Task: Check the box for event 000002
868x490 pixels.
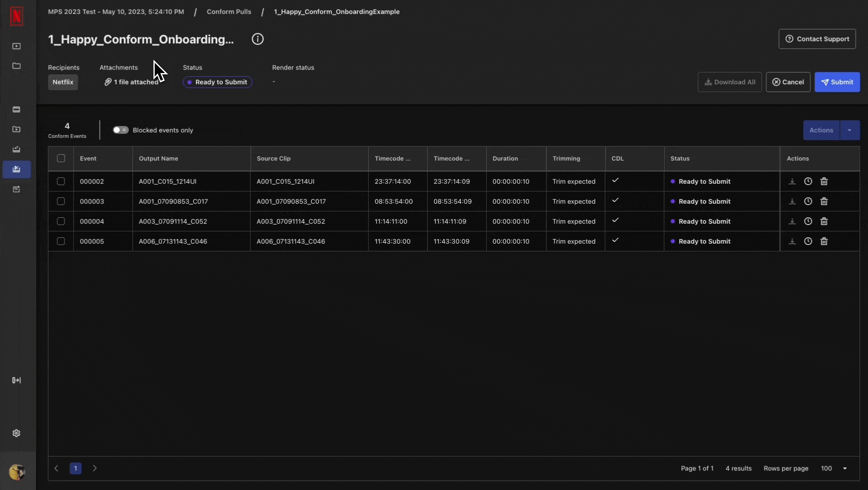Action: [x=61, y=181]
